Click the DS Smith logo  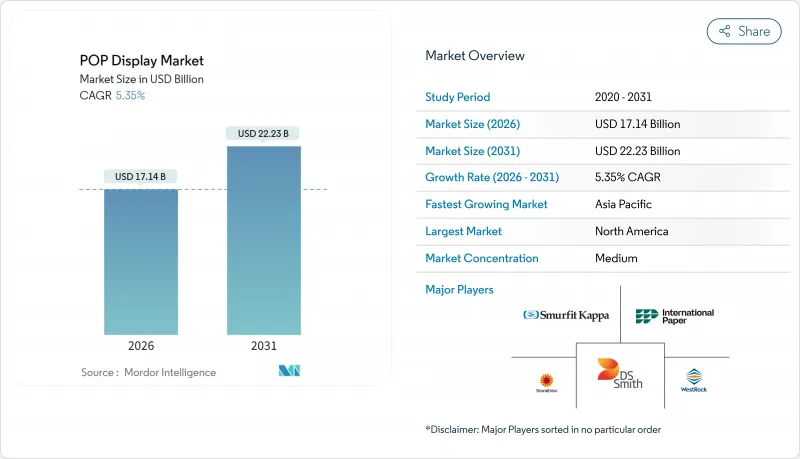620,374
